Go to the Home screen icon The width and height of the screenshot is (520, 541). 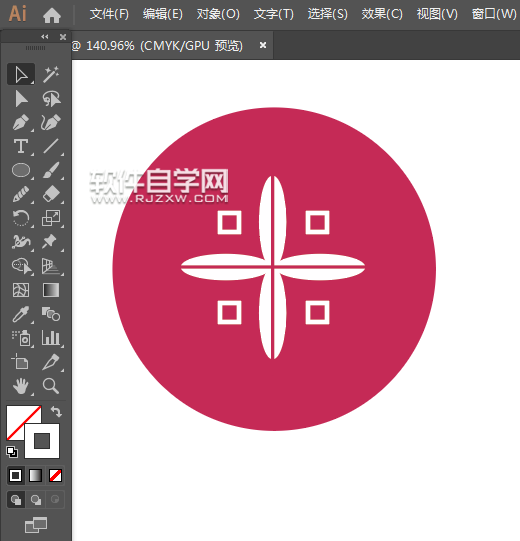(x=52, y=16)
